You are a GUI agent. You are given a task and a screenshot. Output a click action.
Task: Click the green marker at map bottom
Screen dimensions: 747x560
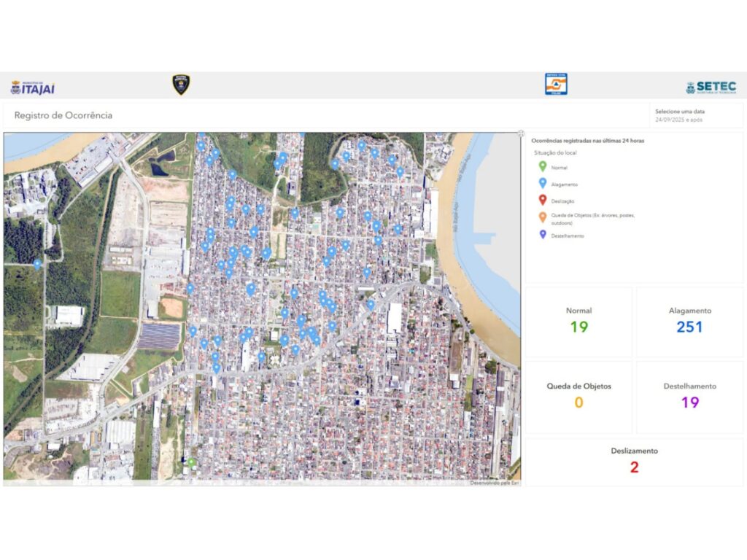click(x=191, y=462)
